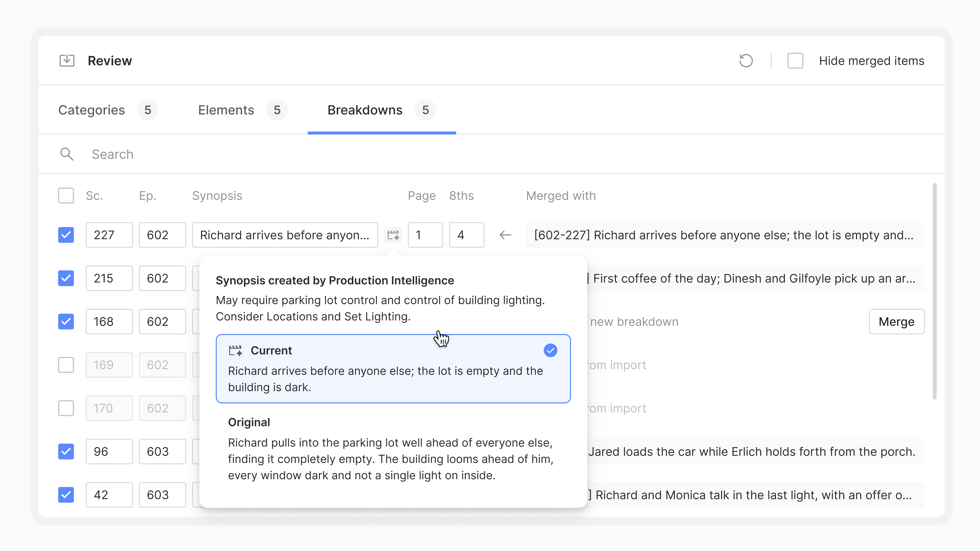Screen dimensions: 980x551
Task: Click scene number field 227
Action: (x=109, y=235)
